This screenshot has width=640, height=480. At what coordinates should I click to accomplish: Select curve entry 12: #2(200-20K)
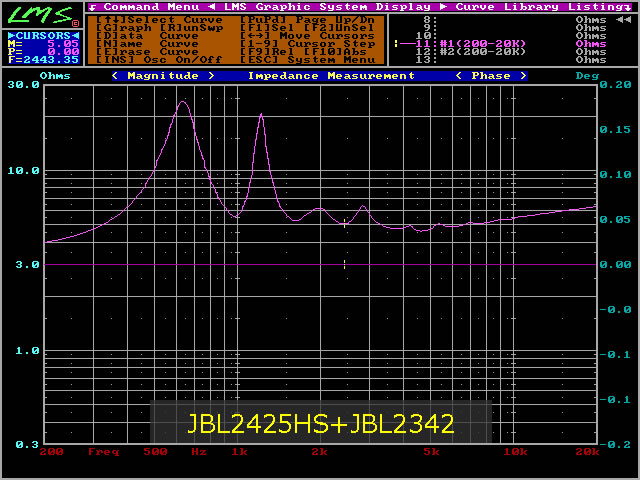click(471, 52)
